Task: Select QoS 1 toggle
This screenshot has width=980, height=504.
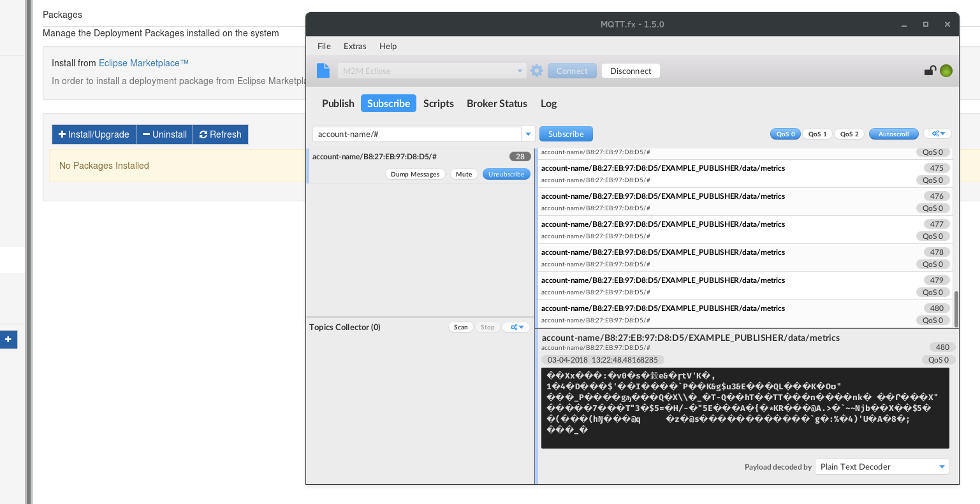Action: (x=817, y=134)
